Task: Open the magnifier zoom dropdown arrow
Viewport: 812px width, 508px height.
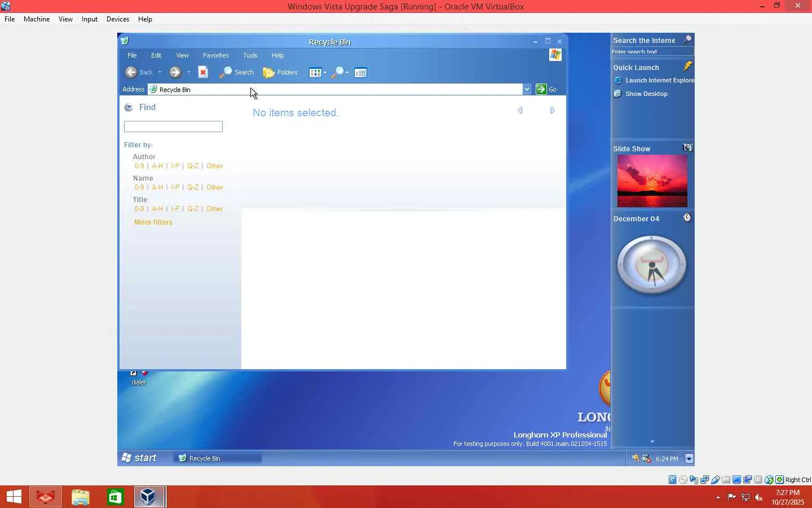Action: point(347,72)
